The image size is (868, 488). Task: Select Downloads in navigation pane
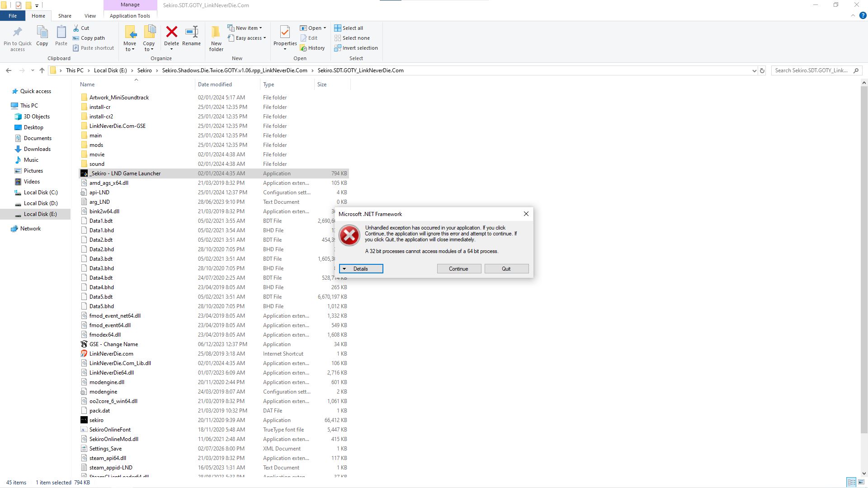(x=37, y=149)
